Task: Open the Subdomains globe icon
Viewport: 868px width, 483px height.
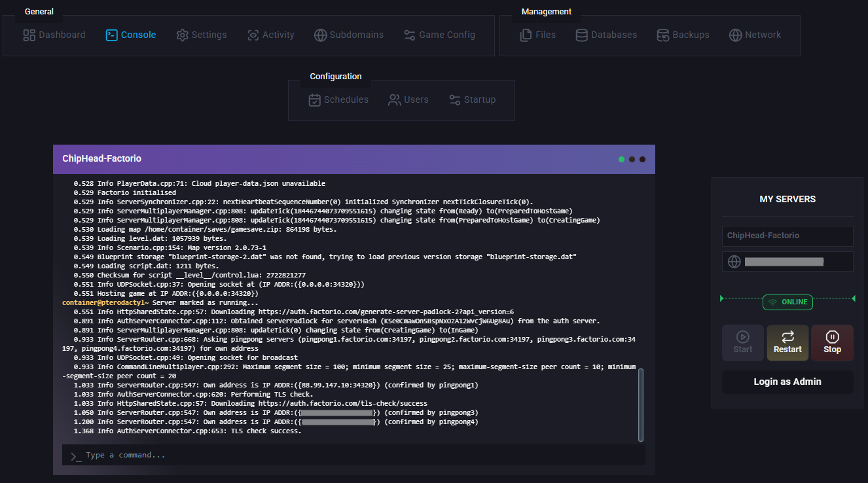Action: click(x=320, y=35)
